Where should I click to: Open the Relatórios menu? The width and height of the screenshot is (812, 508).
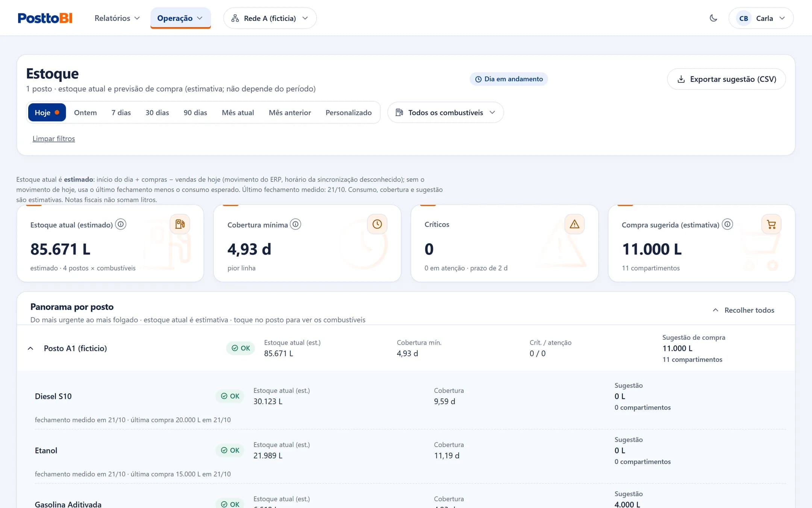pos(117,18)
